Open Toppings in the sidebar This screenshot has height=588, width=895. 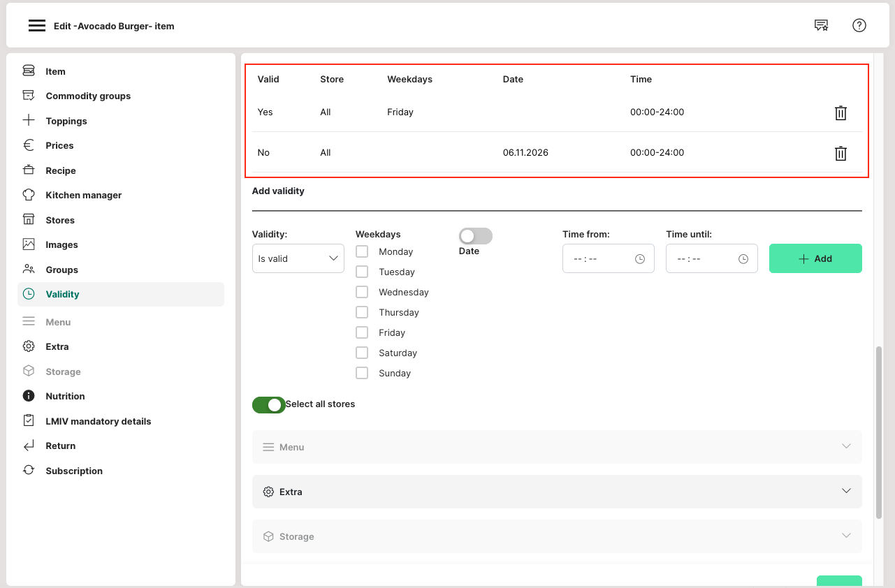tap(66, 121)
